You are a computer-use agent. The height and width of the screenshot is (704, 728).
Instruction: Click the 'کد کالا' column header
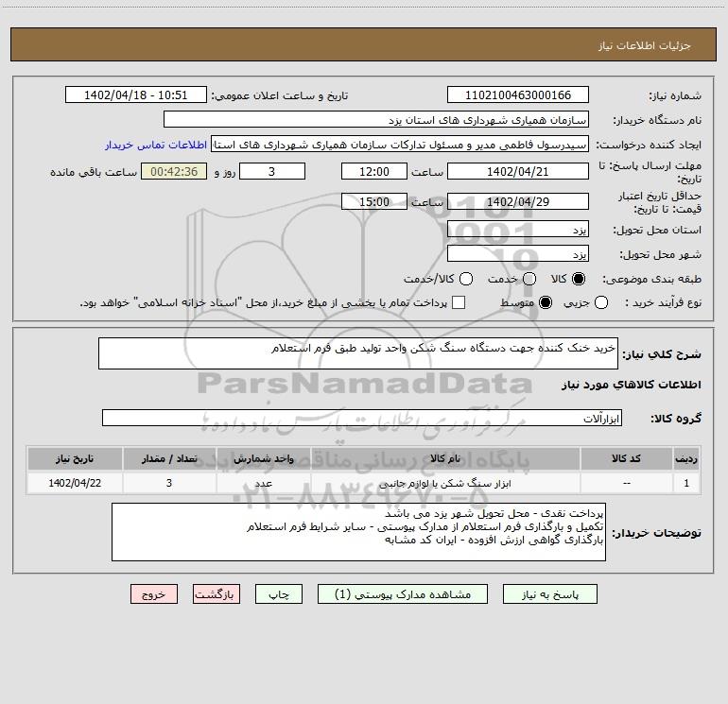(626, 458)
